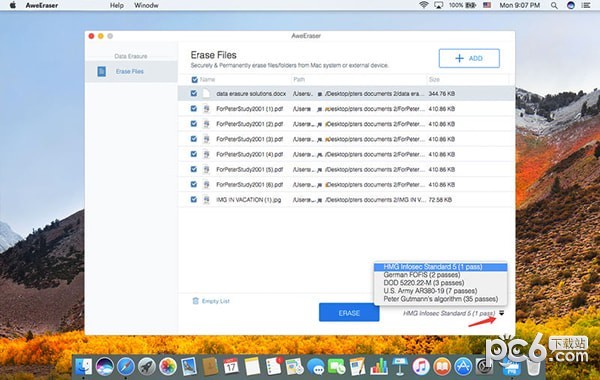Screen dimensions: 600x380
Task: Click the AirPlay icon in menu bar
Action: point(439,5)
